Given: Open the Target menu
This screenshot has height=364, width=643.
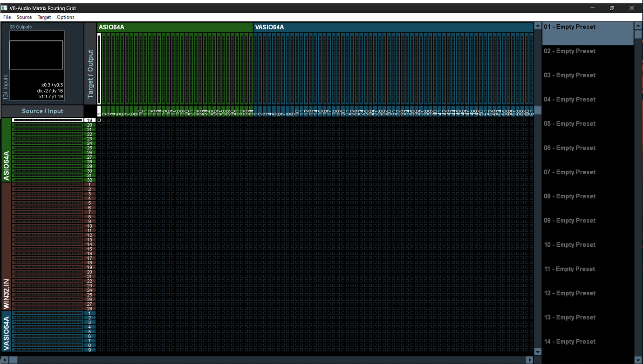Looking at the screenshot, I should 44,17.
